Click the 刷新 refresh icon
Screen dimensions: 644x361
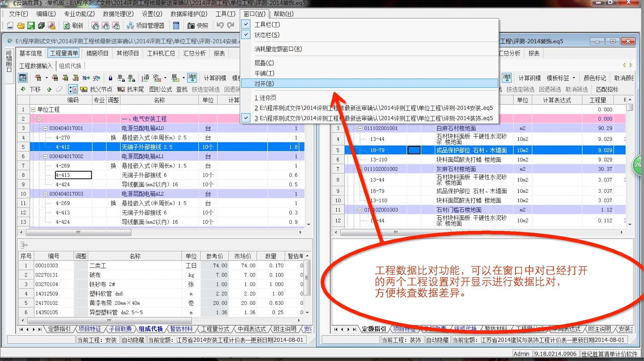coord(66,26)
